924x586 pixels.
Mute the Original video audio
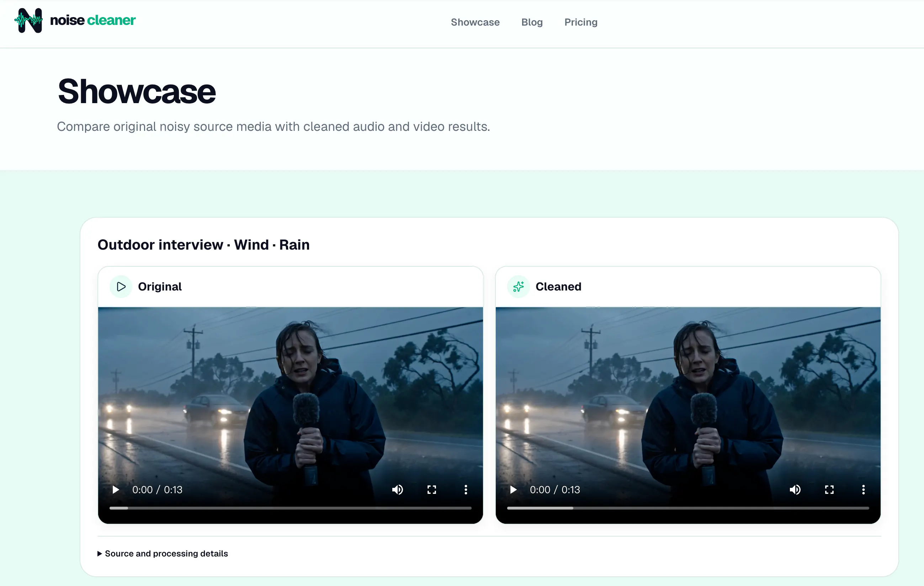tap(398, 490)
